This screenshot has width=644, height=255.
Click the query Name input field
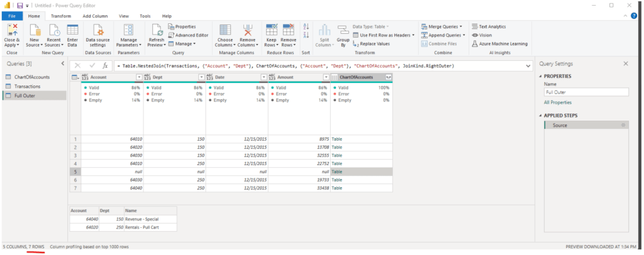click(x=586, y=92)
